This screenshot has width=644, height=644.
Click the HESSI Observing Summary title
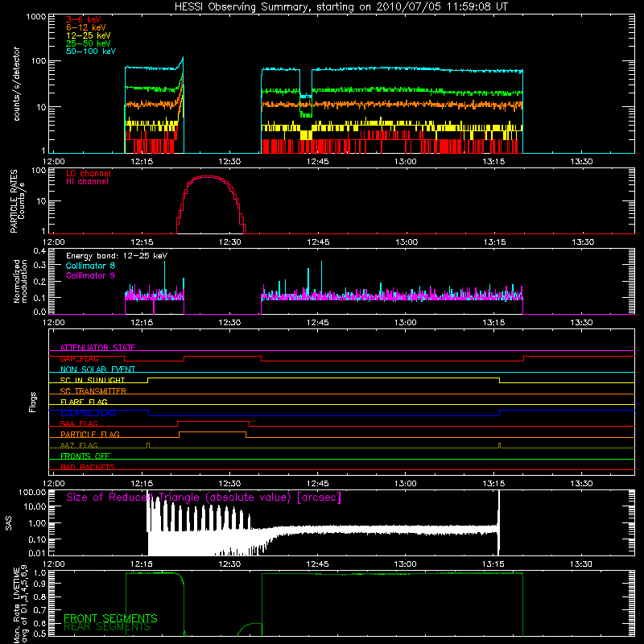pyautogui.click(x=341, y=7)
